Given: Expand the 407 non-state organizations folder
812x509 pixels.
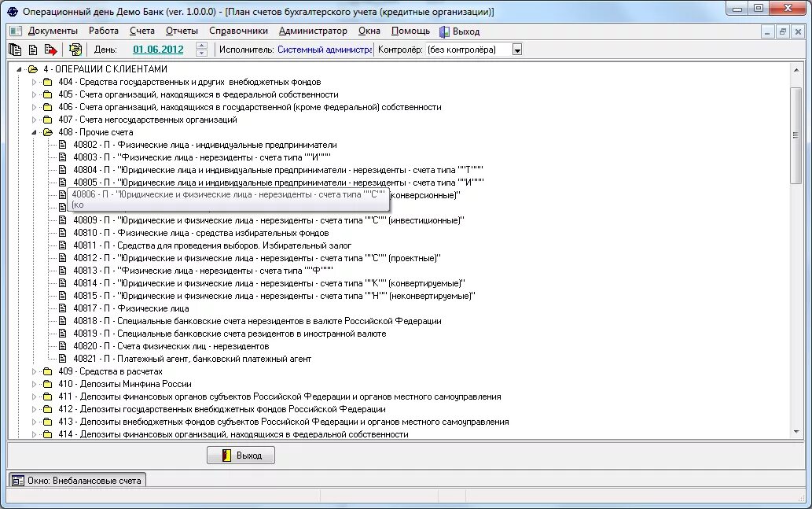Looking at the screenshot, I should click(34, 120).
